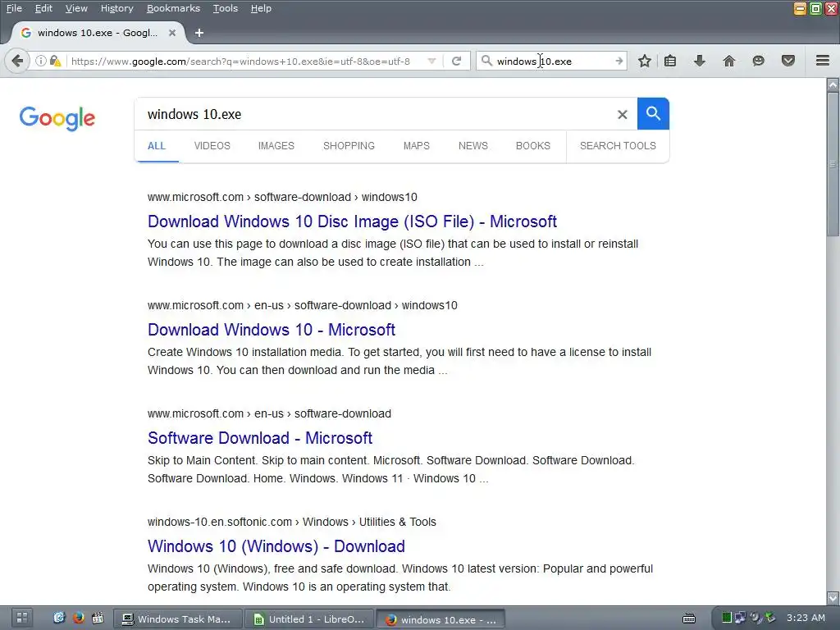Screen dimensions: 840x630
Task: Open a new tab with plus
Action: 199,33
